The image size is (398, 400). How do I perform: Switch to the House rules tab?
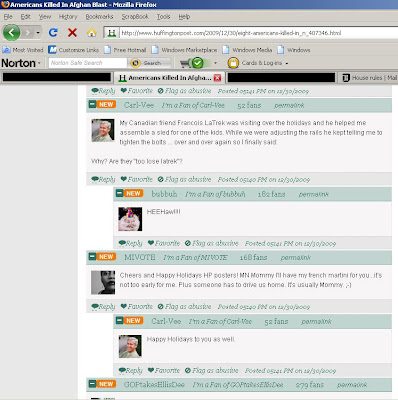point(368,78)
